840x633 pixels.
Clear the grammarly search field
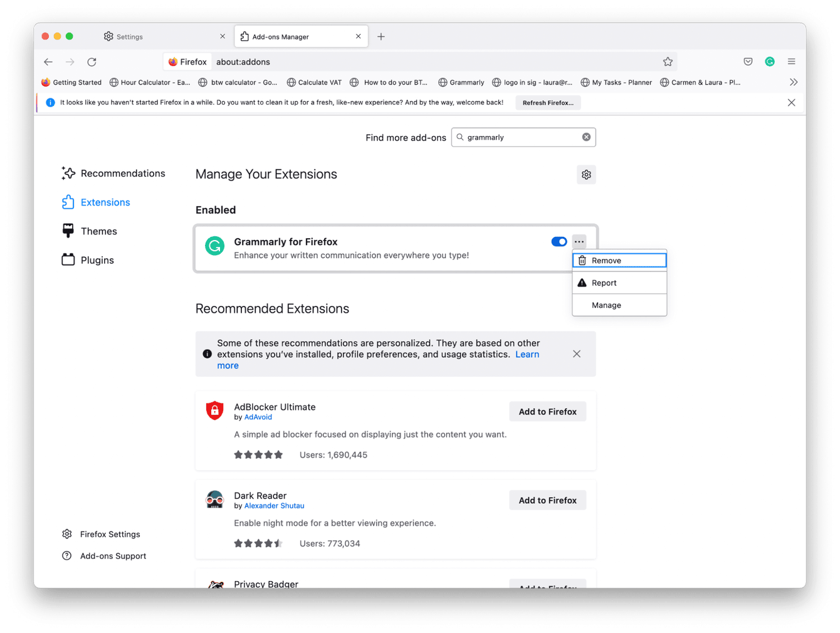pyautogui.click(x=586, y=137)
